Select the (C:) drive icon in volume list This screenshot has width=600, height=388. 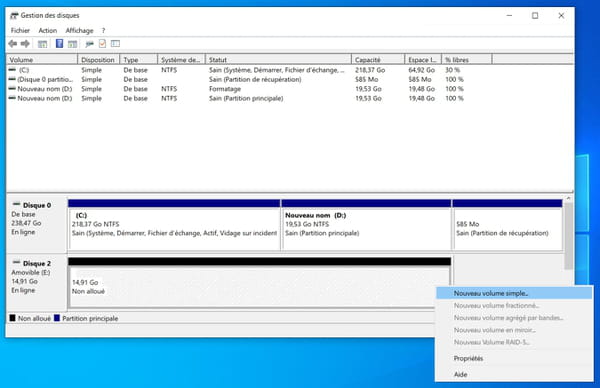point(12,70)
